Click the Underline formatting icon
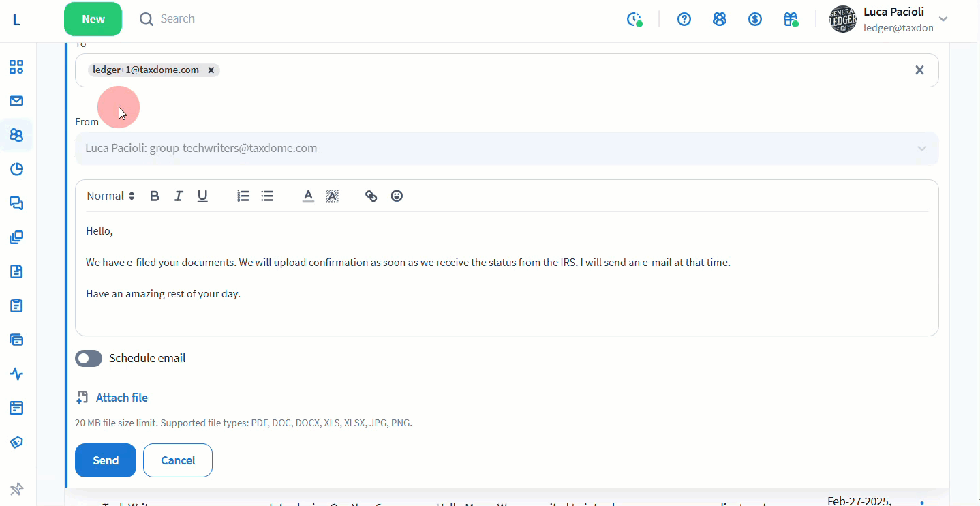This screenshot has width=980, height=506. tap(202, 196)
